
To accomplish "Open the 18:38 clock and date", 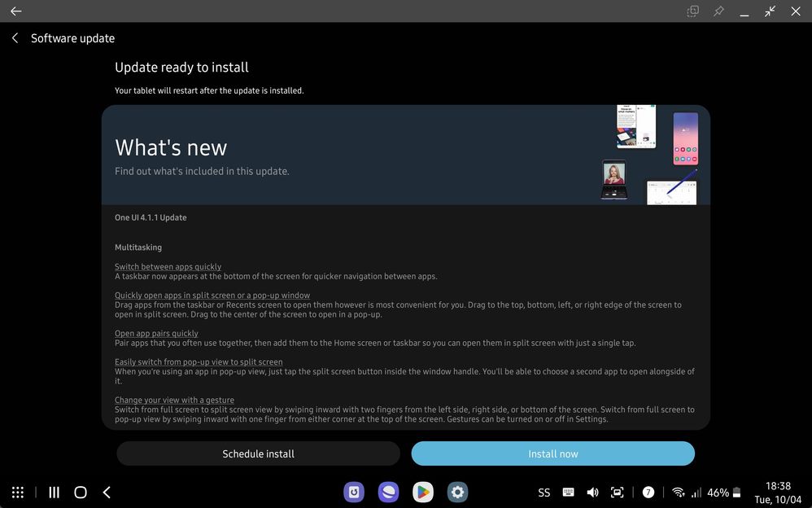I will [778, 493].
